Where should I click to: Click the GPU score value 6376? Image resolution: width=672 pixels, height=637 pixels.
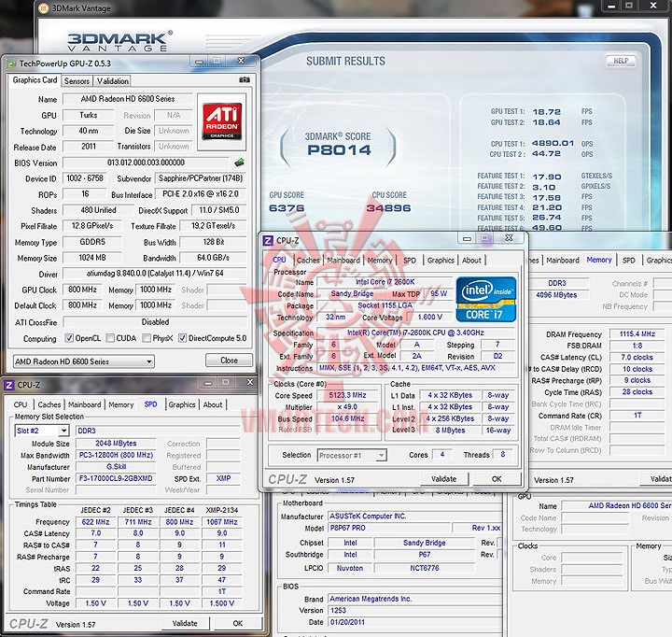point(287,208)
